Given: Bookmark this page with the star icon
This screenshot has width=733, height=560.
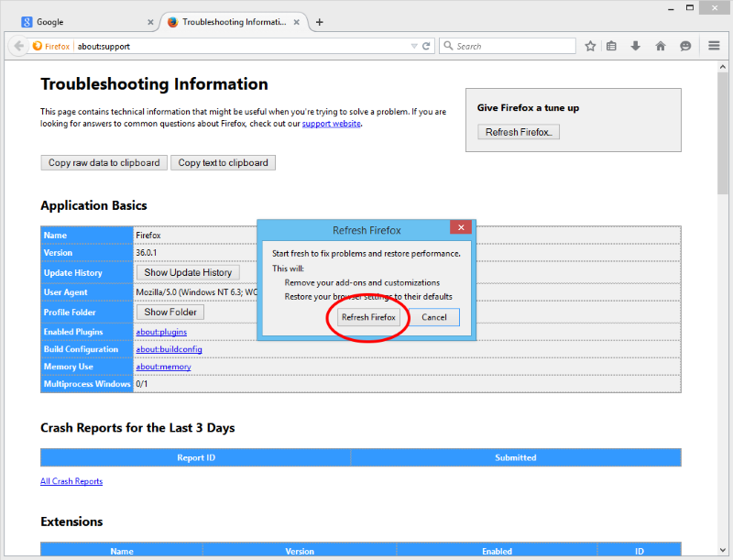Looking at the screenshot, I should pos(590,46).
